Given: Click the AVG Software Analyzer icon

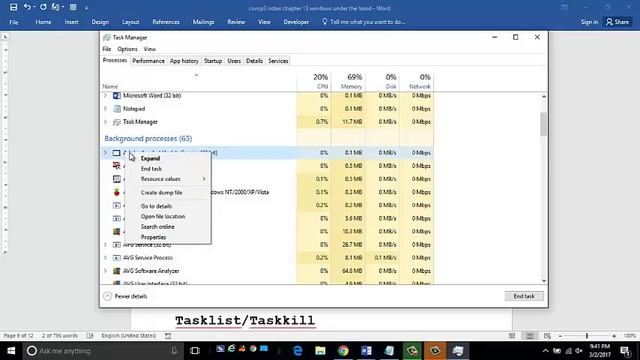Looking at the screenshot, I should point(117,271).
